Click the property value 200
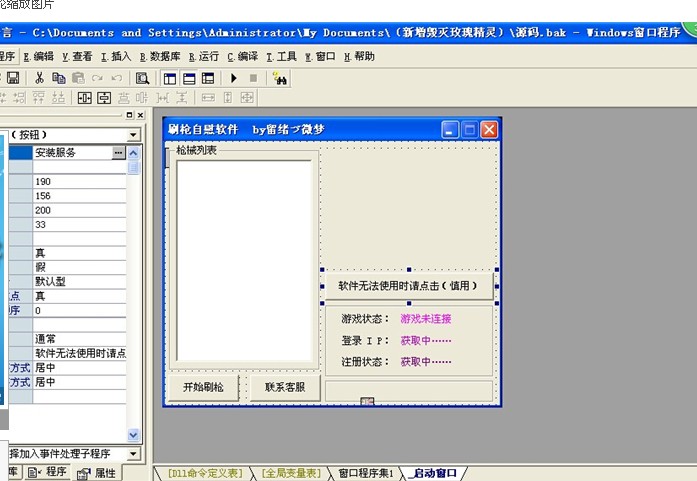This screenshot has width=697, height=481. click(80, 210)
